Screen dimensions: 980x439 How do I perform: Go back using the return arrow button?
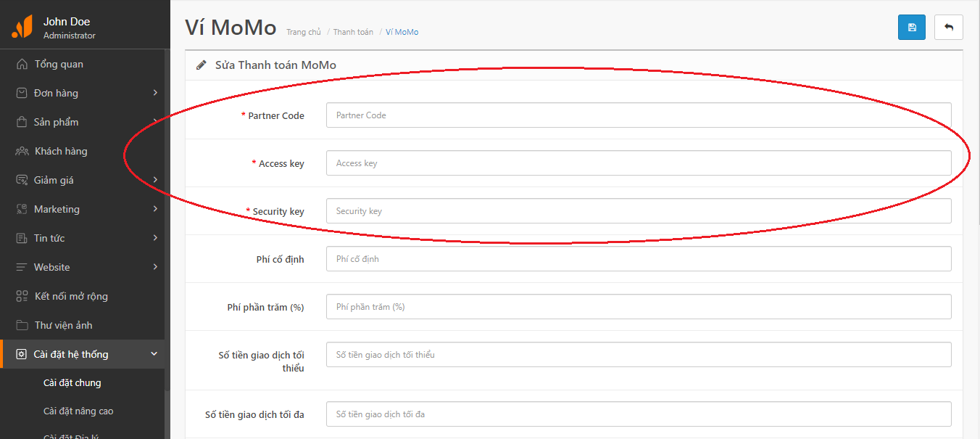(949, 28)
